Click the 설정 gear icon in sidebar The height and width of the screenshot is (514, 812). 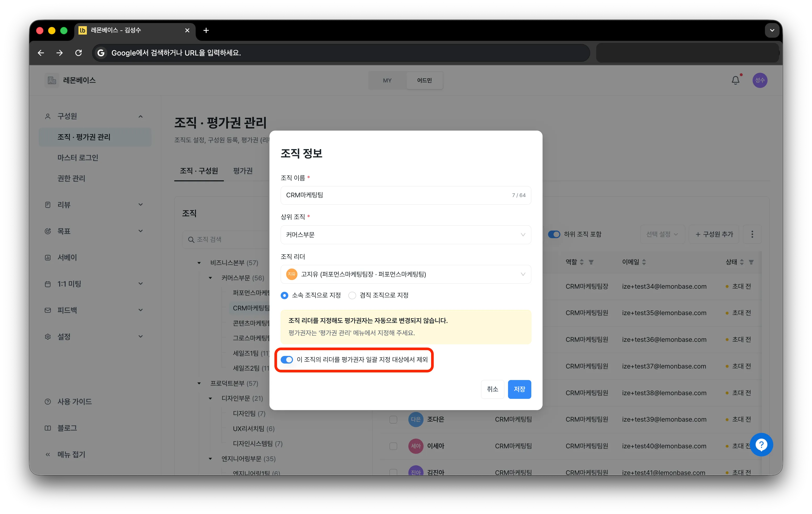pos(48,337)
